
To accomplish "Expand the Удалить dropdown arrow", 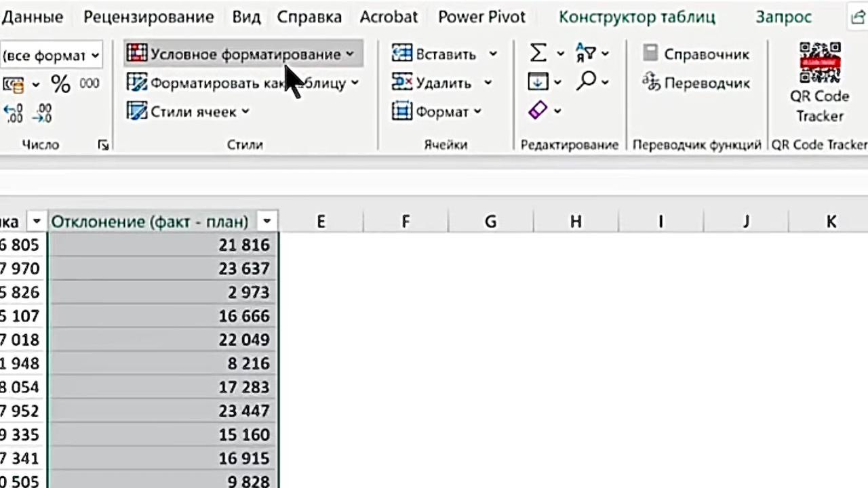I will 488,83.
